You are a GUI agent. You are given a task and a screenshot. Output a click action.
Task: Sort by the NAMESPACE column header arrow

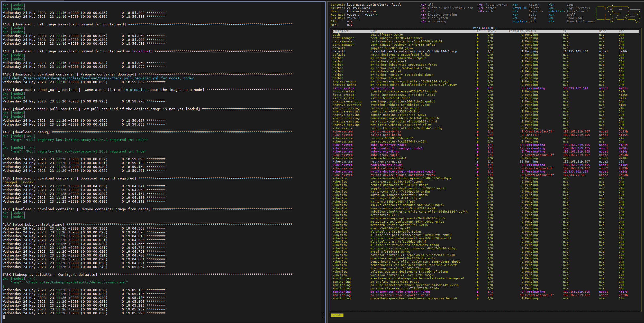click(350, 32)
